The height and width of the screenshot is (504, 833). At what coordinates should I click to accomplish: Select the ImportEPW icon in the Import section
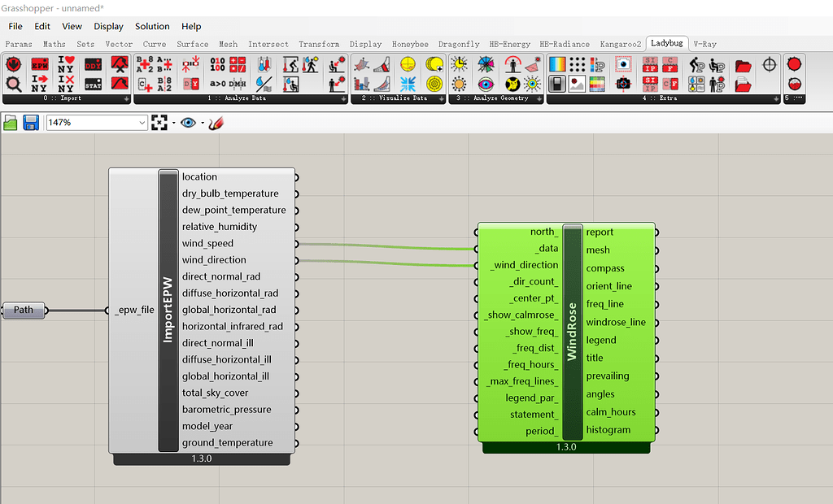[41, 65]
